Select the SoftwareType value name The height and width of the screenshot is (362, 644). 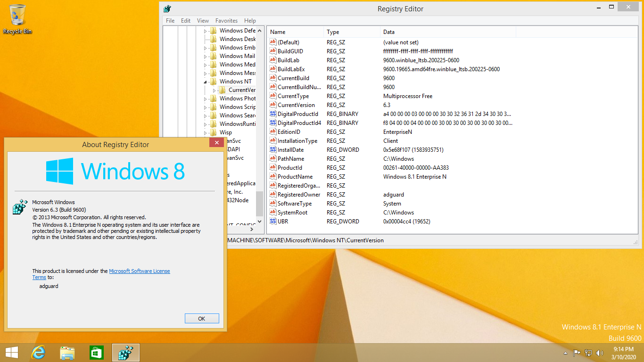coord(295,203)
